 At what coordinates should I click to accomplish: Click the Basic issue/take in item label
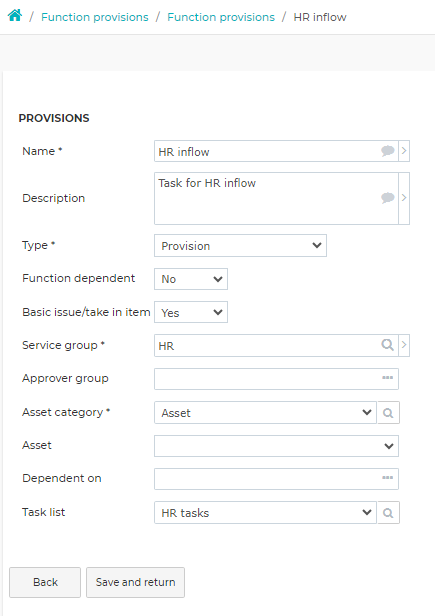[x=86, y=312]
